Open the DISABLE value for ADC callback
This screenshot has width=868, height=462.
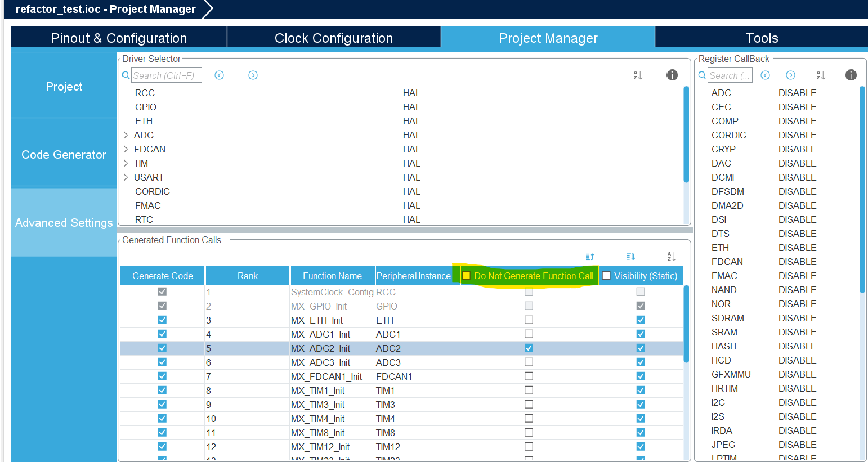point(797,93)
